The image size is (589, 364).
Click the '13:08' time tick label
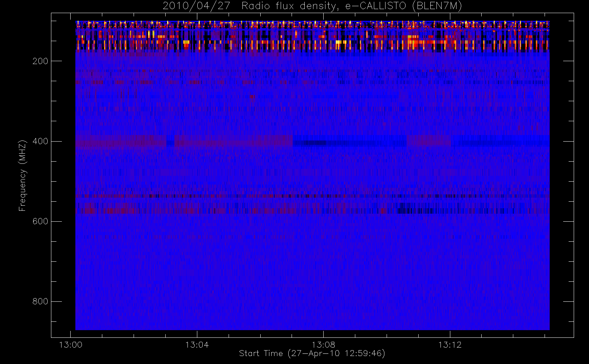[324, 345]
